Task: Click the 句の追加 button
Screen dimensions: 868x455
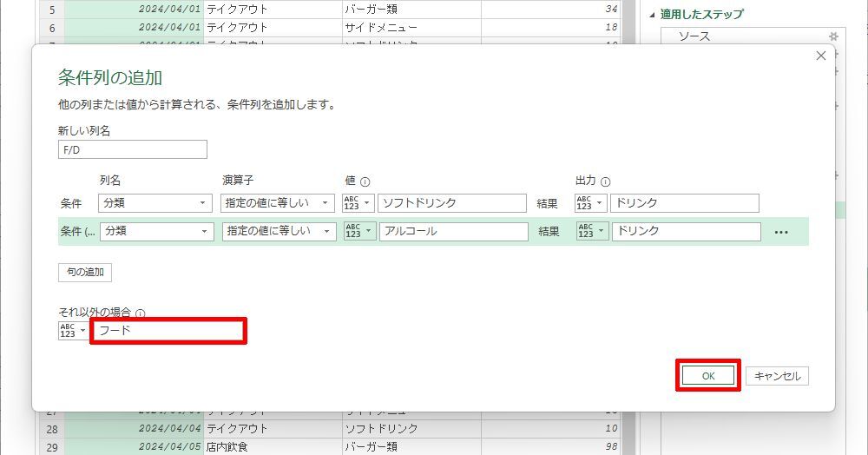Action: point(85,273)
